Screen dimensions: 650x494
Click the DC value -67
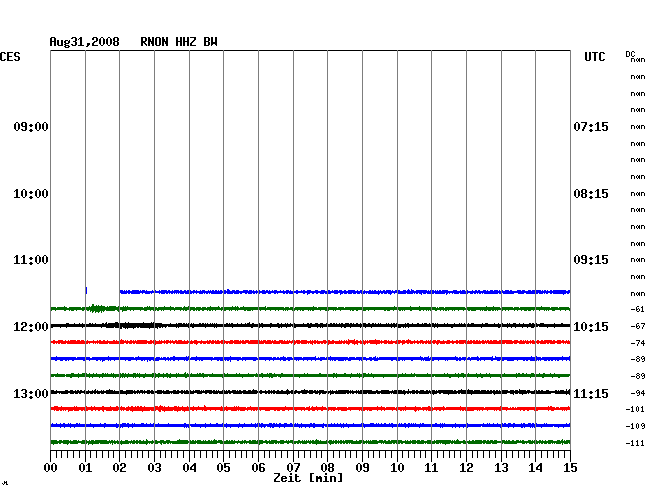pyautogui.click(x=638, y=326)
